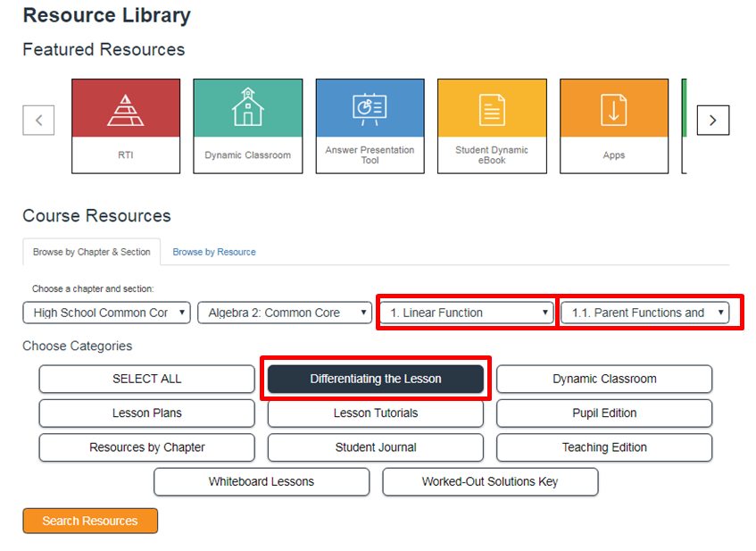
Task: Open the Apps download tile
Action: [614, 126]
